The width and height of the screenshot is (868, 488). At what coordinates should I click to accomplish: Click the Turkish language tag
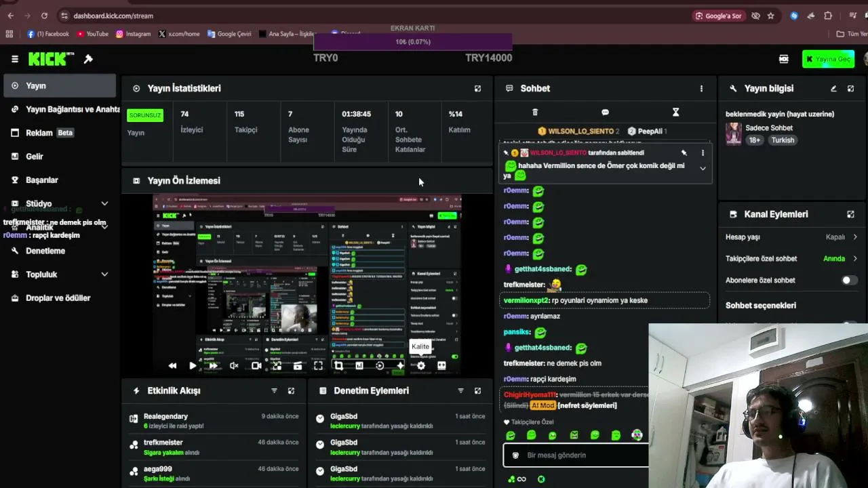point(783,140)
